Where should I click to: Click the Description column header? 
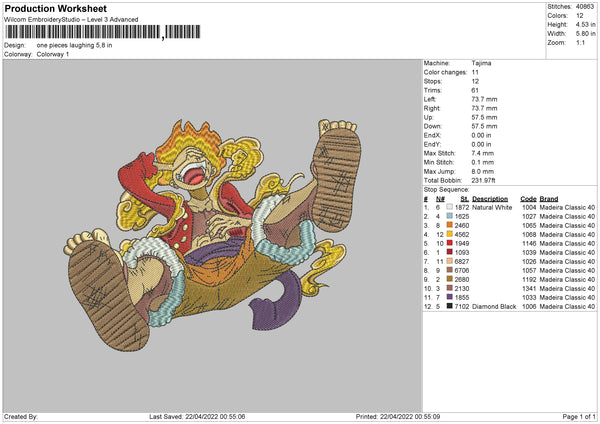click(x=490, y=199)
